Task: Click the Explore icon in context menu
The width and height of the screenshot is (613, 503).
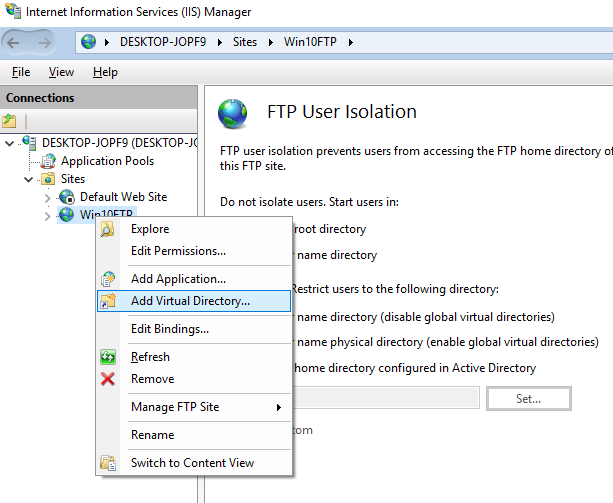Action: click(x=108, y=229)
